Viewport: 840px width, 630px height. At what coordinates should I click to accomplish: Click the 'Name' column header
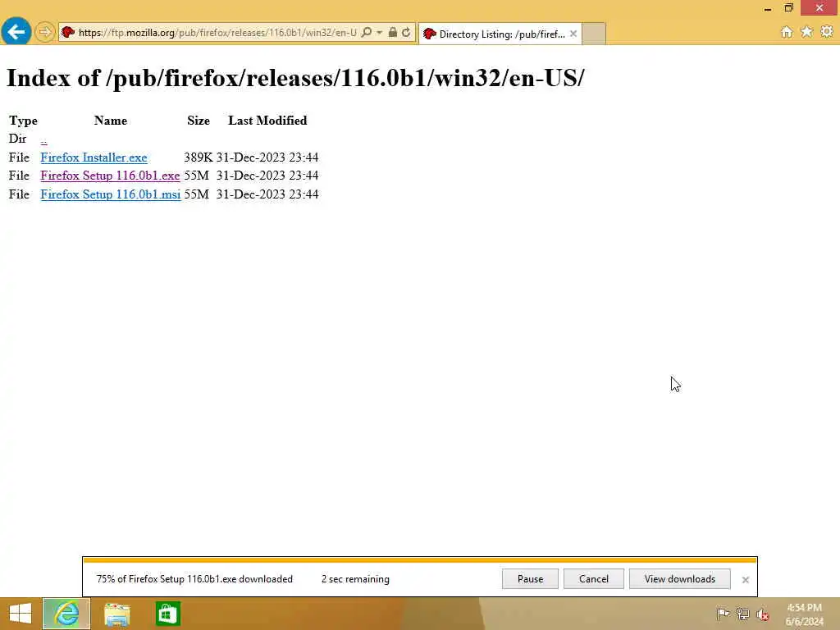click(x=111, y=121)
